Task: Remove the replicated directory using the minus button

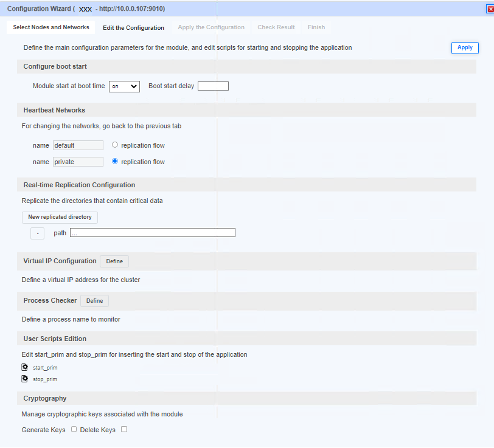Action: (x=37, y=232)
